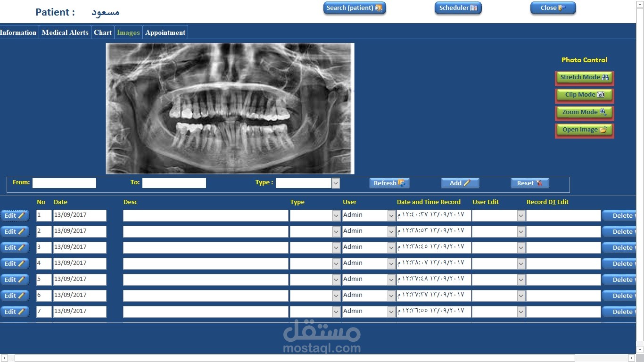The width and height of the screenshot is (644, 362).
Task: Click the Close button at top
Action: 553,8
